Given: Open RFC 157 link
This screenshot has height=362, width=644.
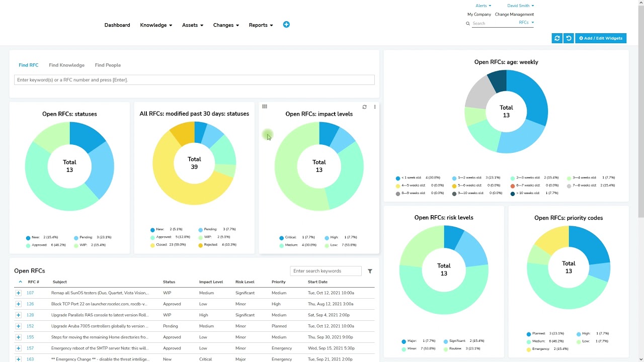Looking at the screenshot, I should tap(30, 348).
